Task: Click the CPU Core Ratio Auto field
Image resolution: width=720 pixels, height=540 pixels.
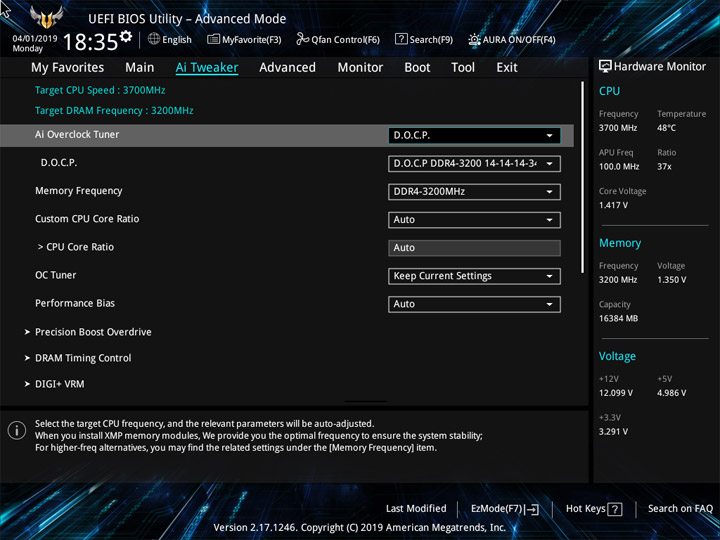Action: pyautogui.click(x=474, y=248)
